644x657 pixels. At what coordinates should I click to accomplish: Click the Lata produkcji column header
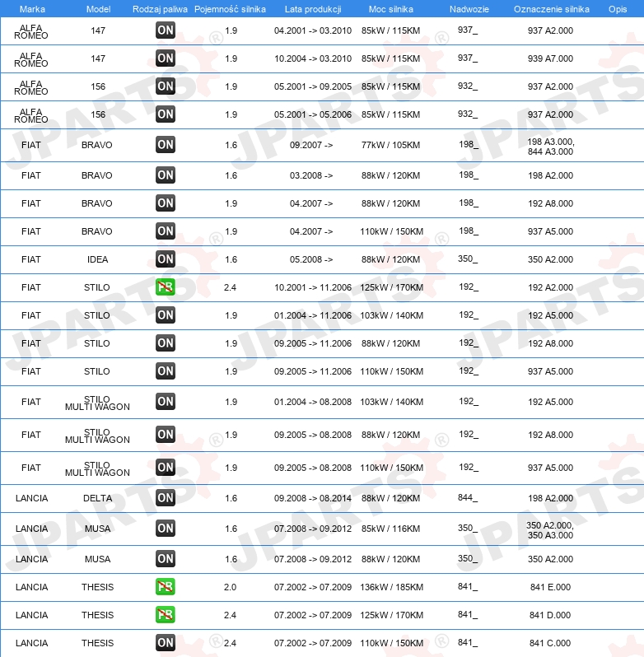coord(313,9)
